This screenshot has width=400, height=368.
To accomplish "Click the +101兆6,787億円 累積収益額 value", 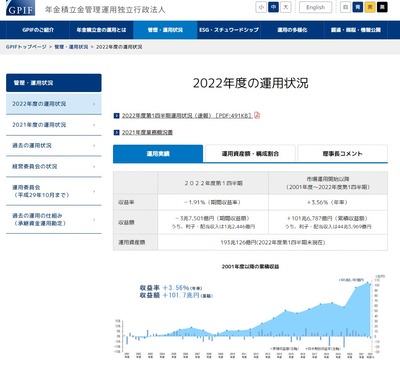I will point(327,218).
